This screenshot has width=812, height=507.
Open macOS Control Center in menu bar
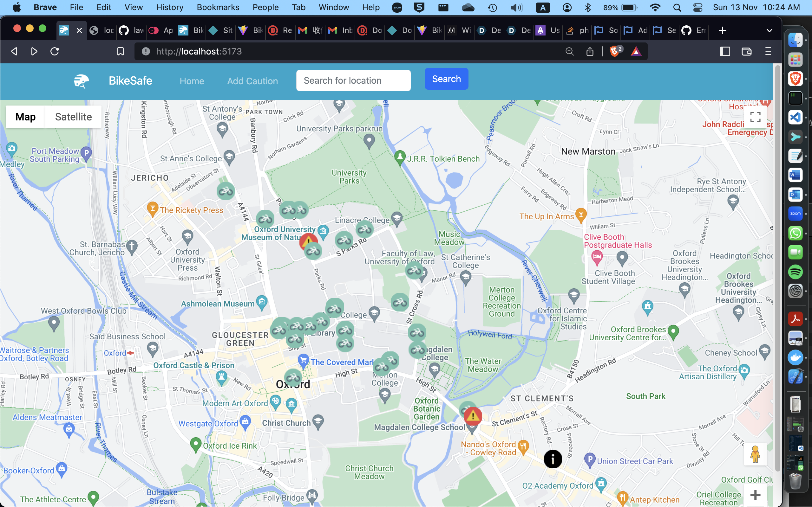click(697, 7)
